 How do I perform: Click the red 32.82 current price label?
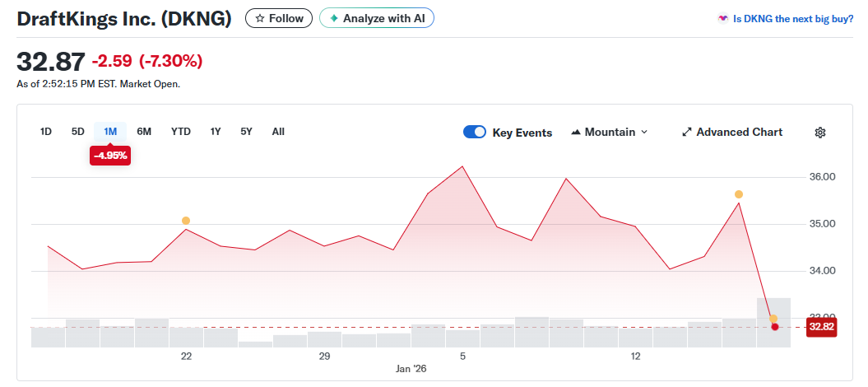coord(821,327)
